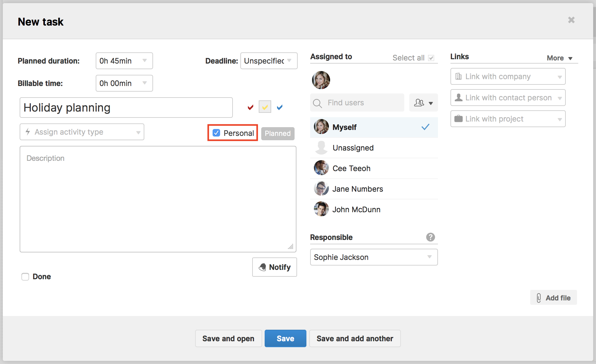596x364 pixels.
Task: Open the user group filter icon
Action: [423, 103]
